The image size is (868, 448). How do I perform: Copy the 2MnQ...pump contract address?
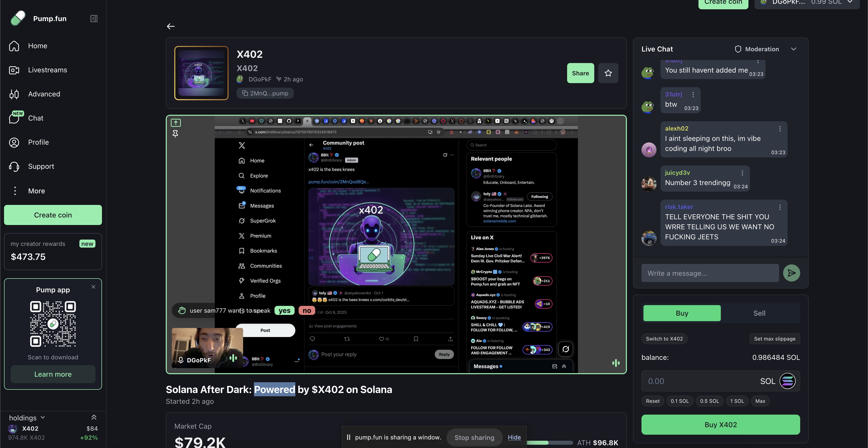click(265, 93)
